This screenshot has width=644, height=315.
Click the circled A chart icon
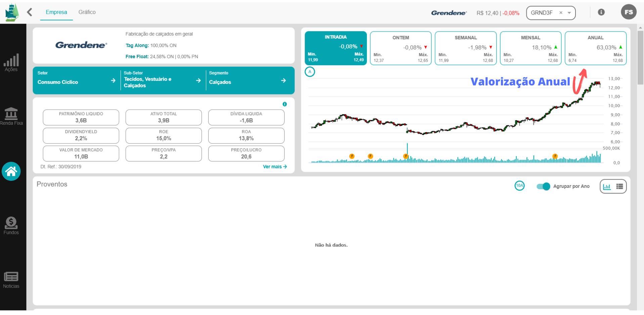point(310,72)
